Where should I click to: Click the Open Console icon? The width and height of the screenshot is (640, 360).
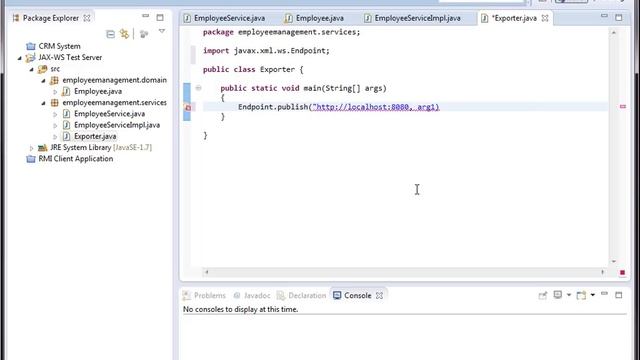tap(581, 295)
